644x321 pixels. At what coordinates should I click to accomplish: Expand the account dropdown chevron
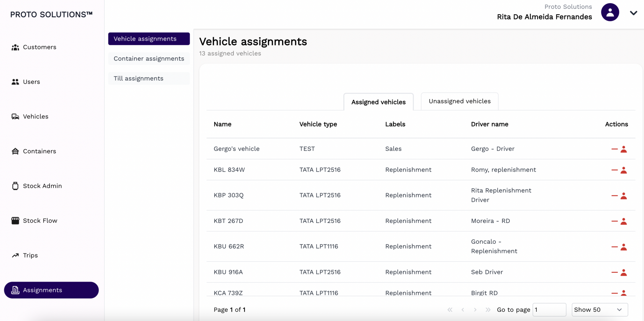click(634, 13)
